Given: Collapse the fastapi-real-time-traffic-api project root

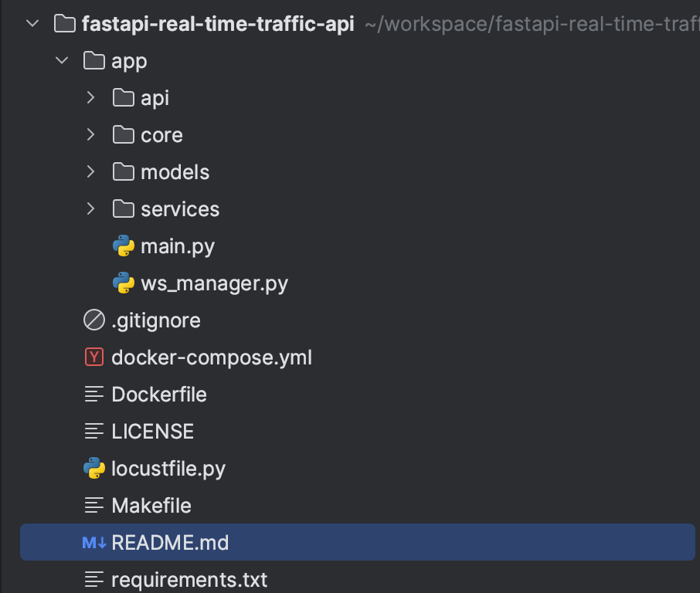Looking at the screenshot, I should point(32,24).
